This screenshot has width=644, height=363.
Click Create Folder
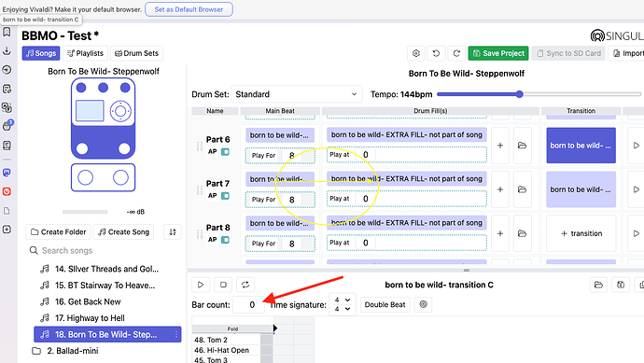point(58,232)
